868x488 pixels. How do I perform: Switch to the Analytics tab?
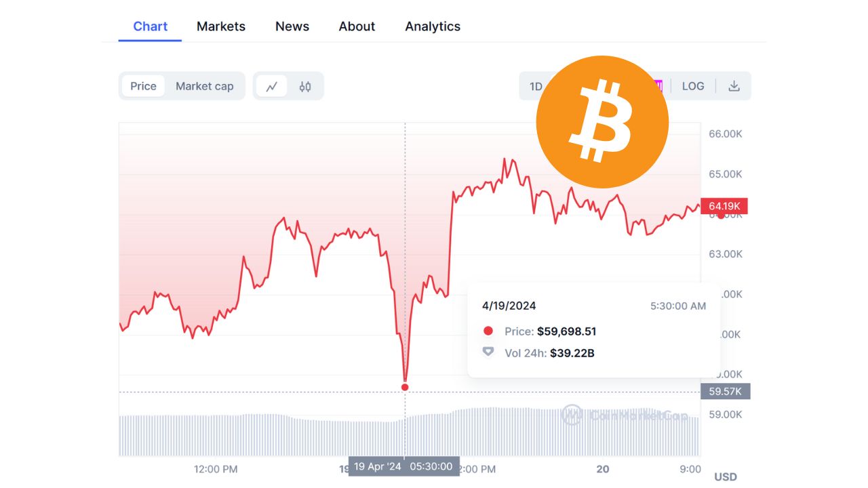tap(433, 26)
